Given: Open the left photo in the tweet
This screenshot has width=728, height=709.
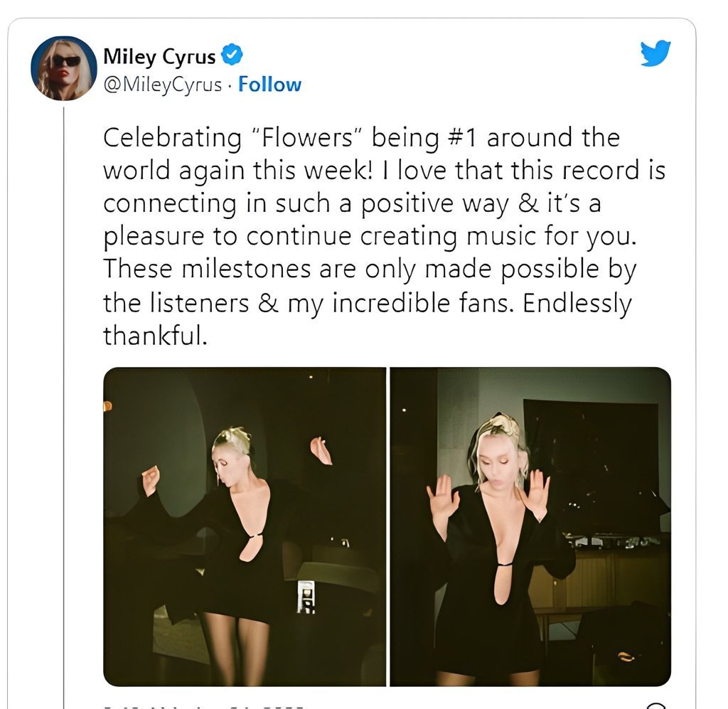Looking at the screenshot, I should 245,526.
